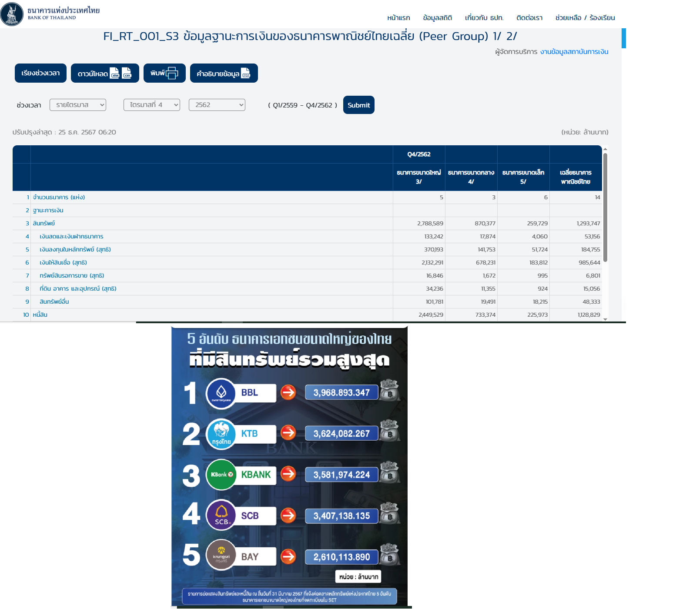The height and width of the screenshot is (616, 696).
Task: Click the 2,610,113.890 value for BAY
Action: tap(341, 557)
